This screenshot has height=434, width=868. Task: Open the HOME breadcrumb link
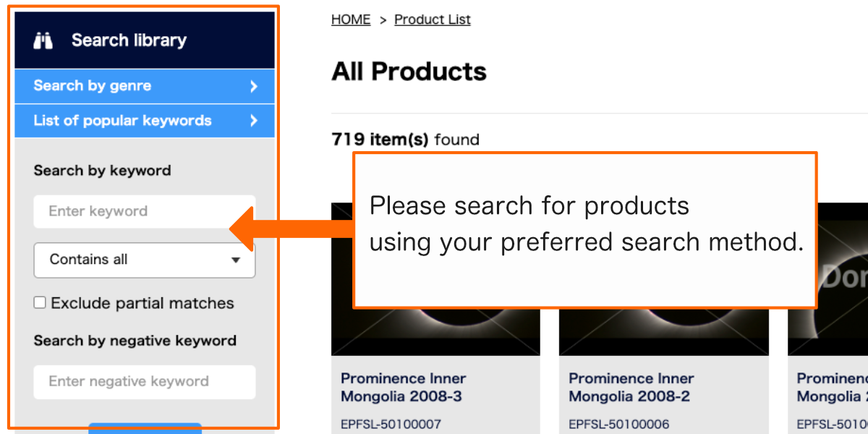click(350, 20)
